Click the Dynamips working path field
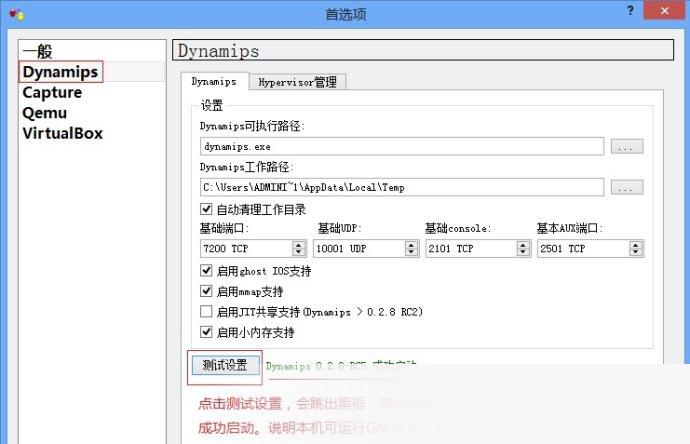 coord(402,187)
